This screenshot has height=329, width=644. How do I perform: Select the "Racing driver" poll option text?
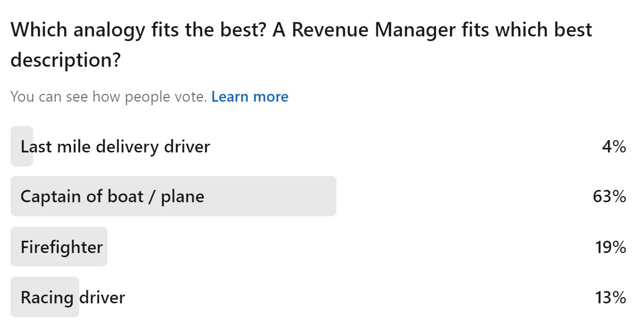point(72,297)
